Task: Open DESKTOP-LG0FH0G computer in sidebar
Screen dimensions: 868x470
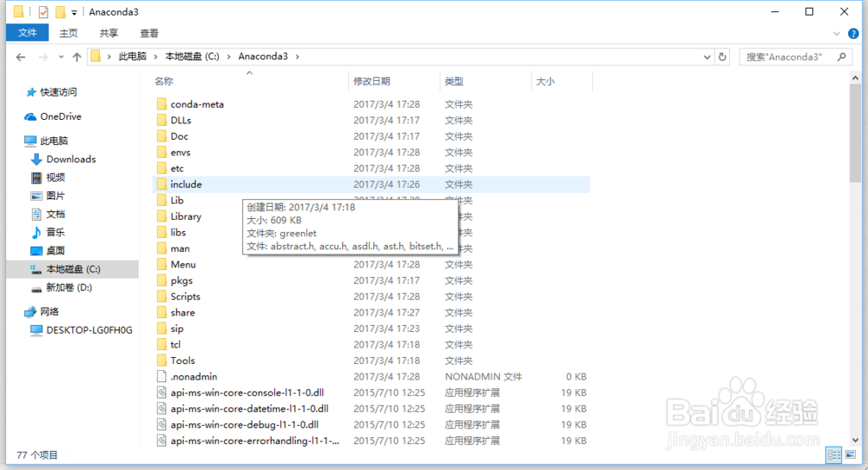Action: click(82, 330)
